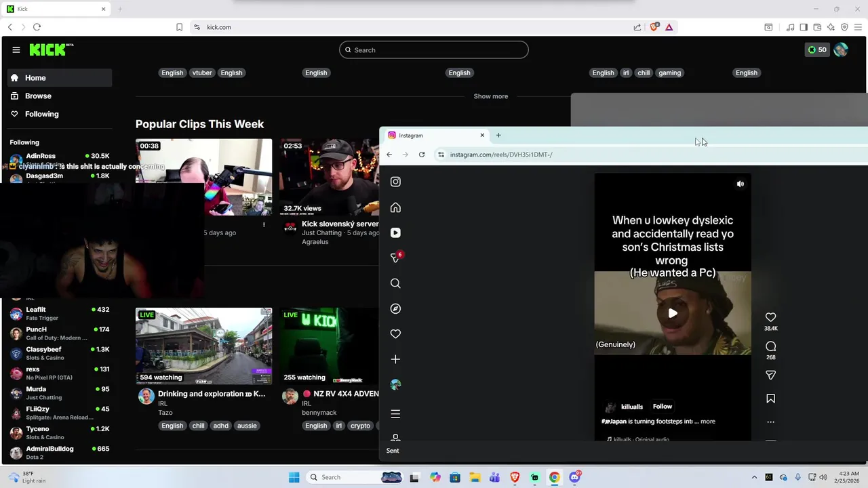The width and height of the screenshot is (868, 488).
Task: Expand with Show more link
Action: pos(491,96)
